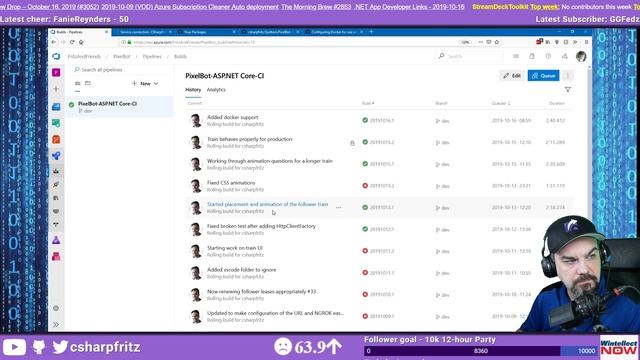640x360 pixels.
Task: Open a new browser tab with plus
Action: click(x=371, y=32)
